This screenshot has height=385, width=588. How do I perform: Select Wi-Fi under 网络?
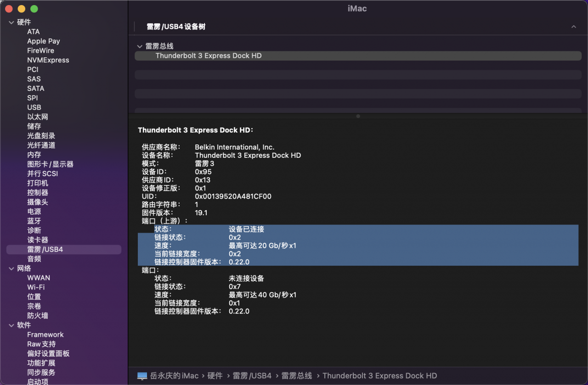[x=36, y=287]
